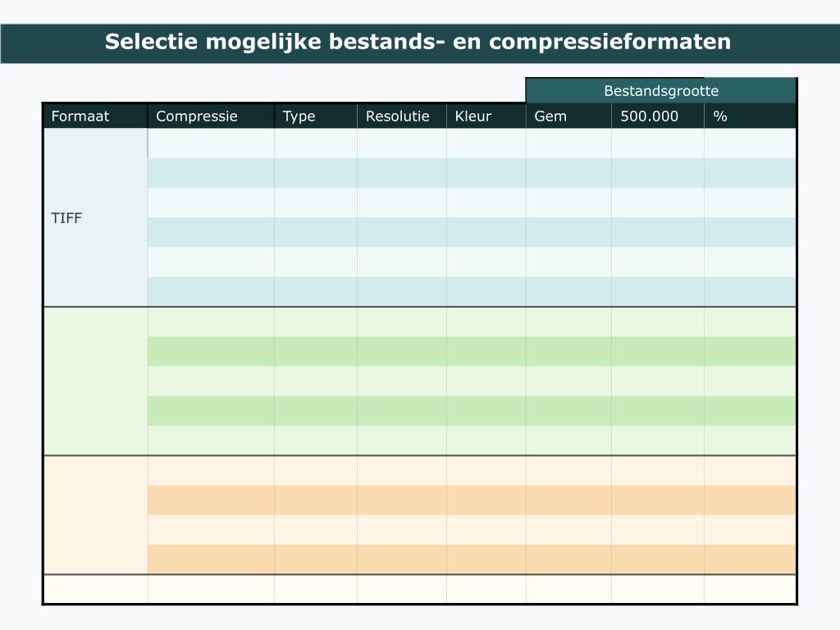This screenshot has height=630, width=840.
Task: Select the % column header
Action: [750, 116]
